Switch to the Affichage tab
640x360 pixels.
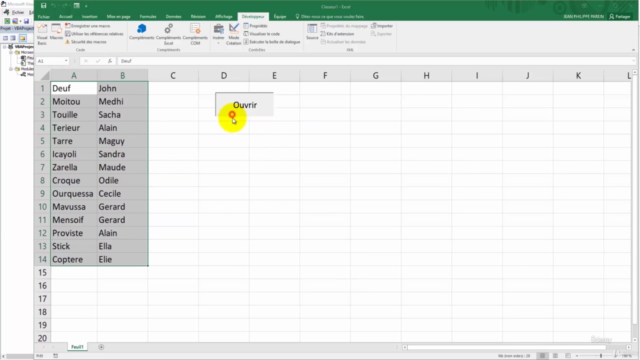pos(224,17)
